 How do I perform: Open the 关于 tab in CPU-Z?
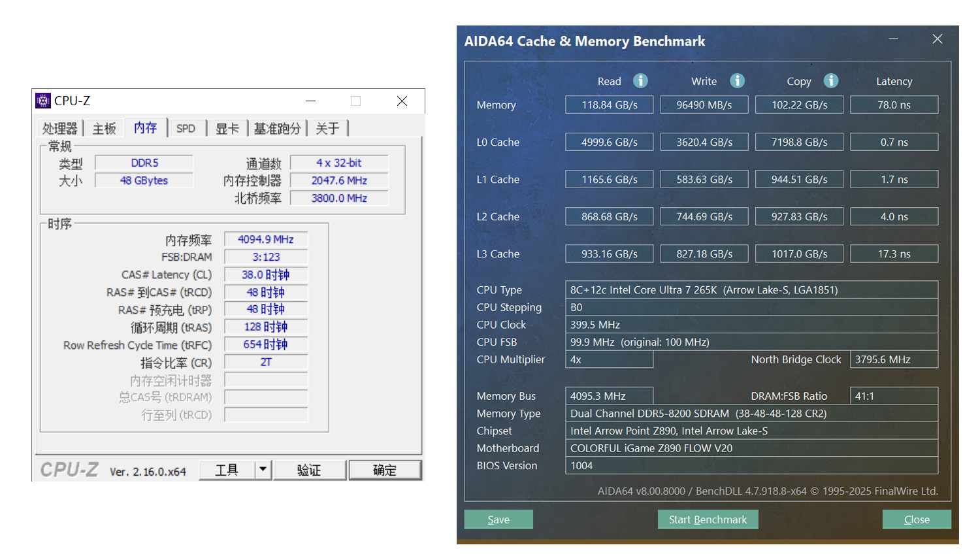327,128
